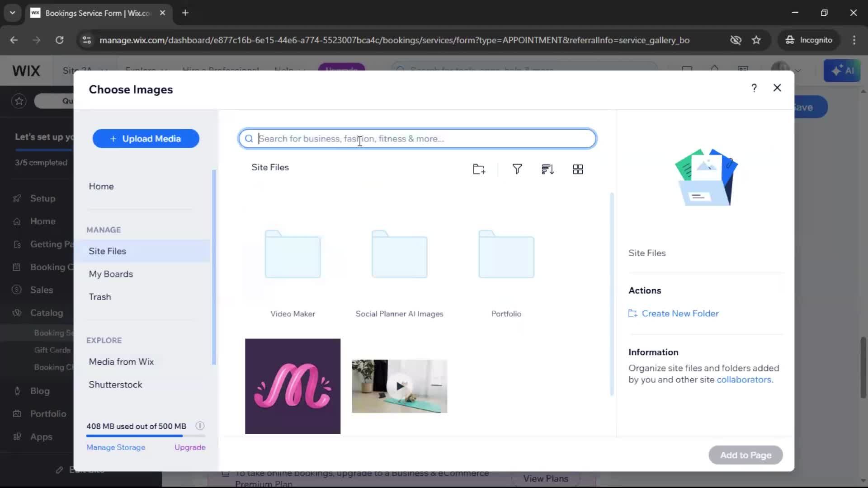This screenshot has width=868, height=488.
Task: Click Upload Media button
Action: tap(146, 139)
